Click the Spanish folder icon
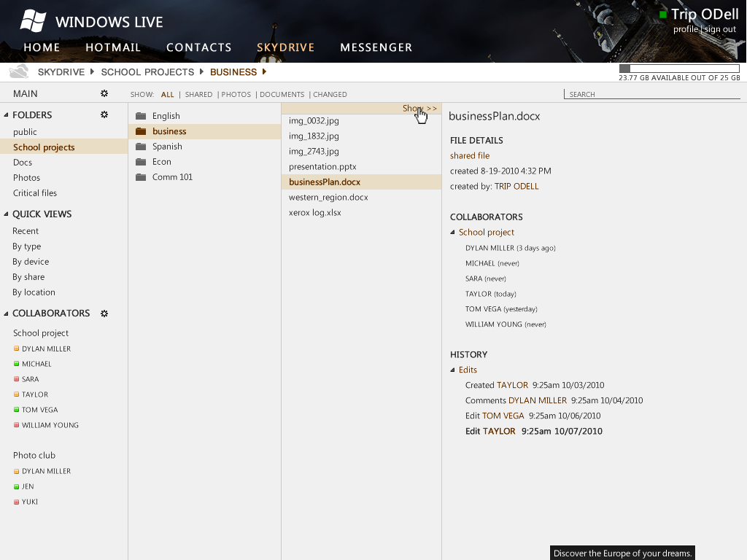Viewport: 747px width, 560px height. pos(141,146)
